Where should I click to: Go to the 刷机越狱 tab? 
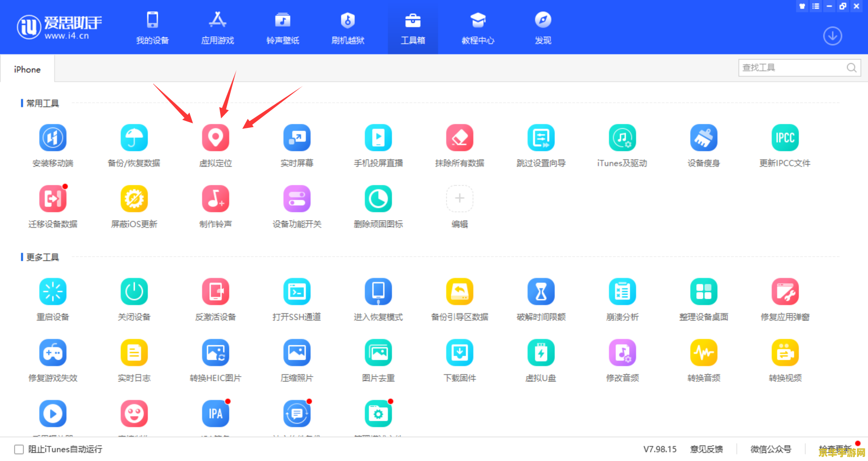pyautogui.click(x=348, y=28)
